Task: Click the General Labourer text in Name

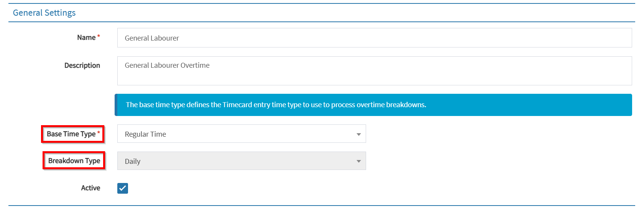Action: (152, 38)
